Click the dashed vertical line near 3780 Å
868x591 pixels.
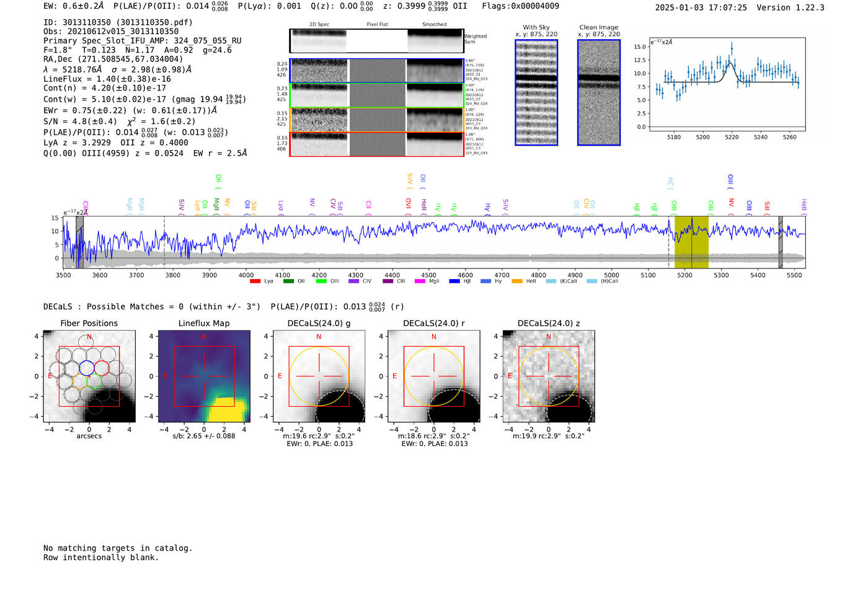[164, 242]
